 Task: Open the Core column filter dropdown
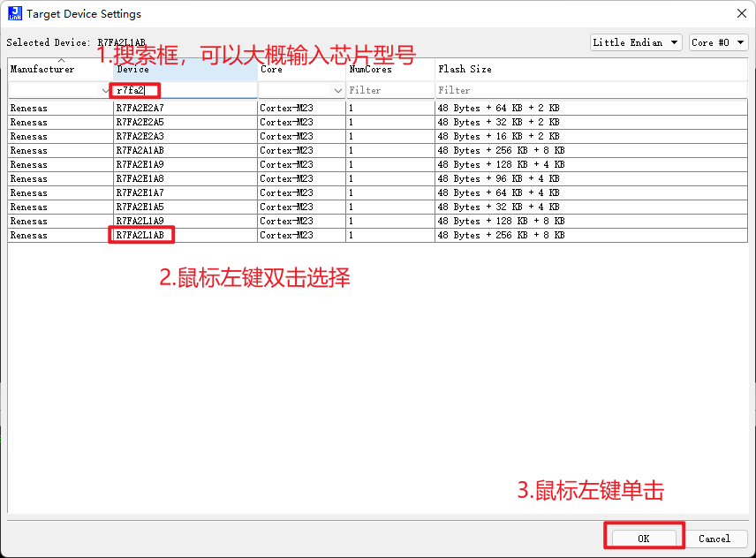339,89
